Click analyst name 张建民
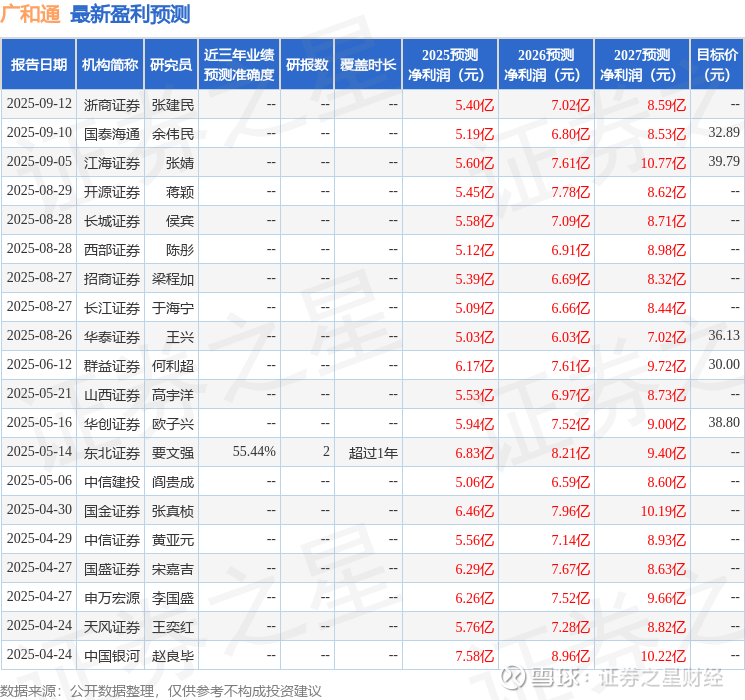The image size is (745, 700). pos(173,105)
